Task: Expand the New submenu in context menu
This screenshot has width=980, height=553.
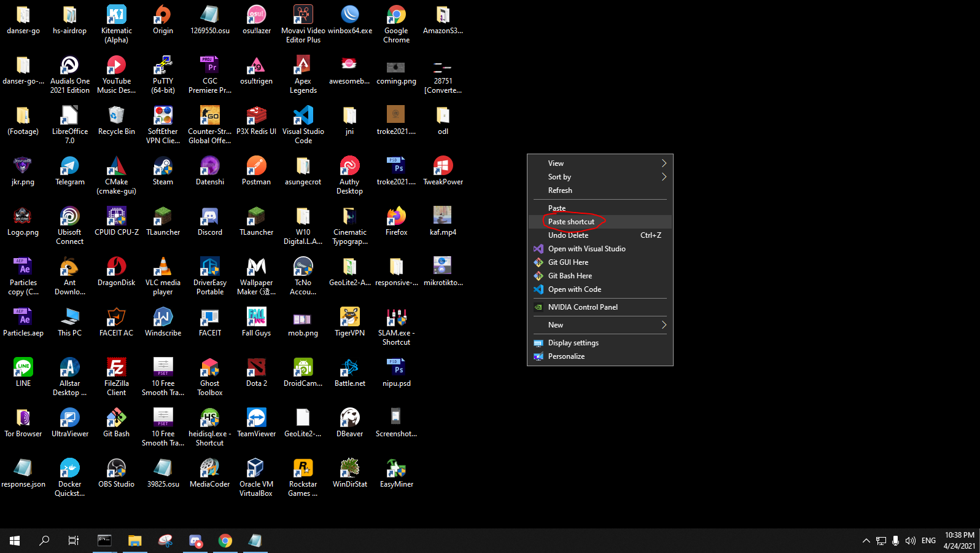Action: coord(600,325)
